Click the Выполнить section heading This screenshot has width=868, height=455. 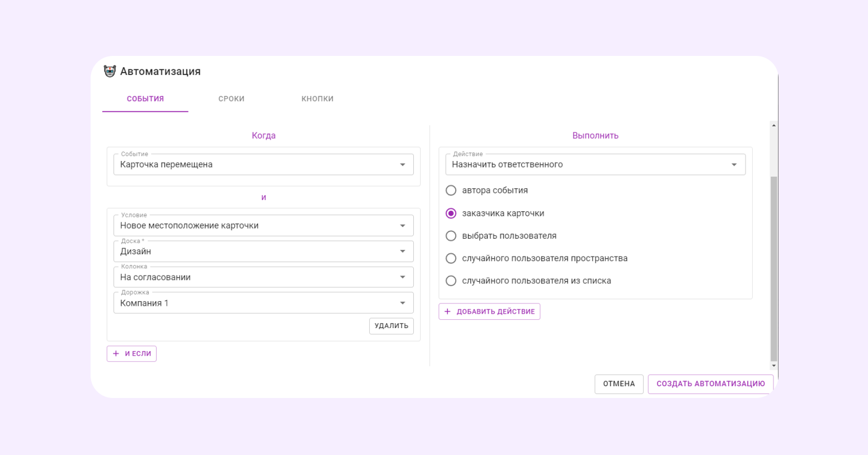tap(595, 136)
